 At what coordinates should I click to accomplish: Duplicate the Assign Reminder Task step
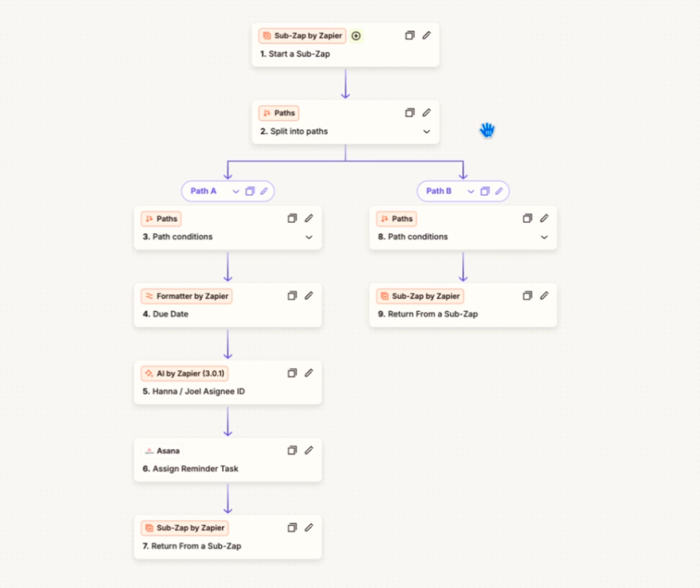[292, 450]
